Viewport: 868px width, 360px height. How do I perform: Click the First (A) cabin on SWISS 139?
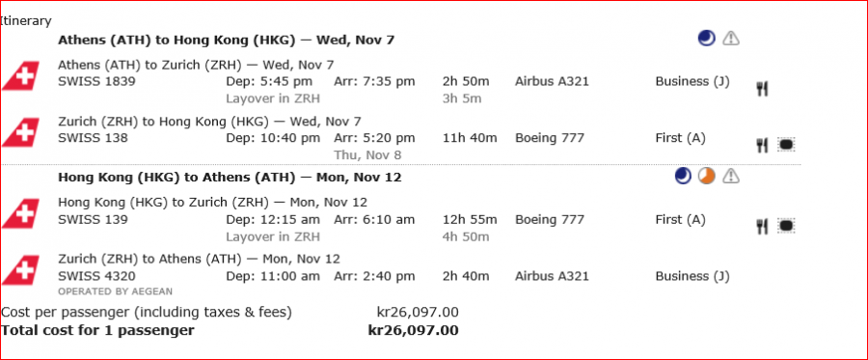[680, 220]
